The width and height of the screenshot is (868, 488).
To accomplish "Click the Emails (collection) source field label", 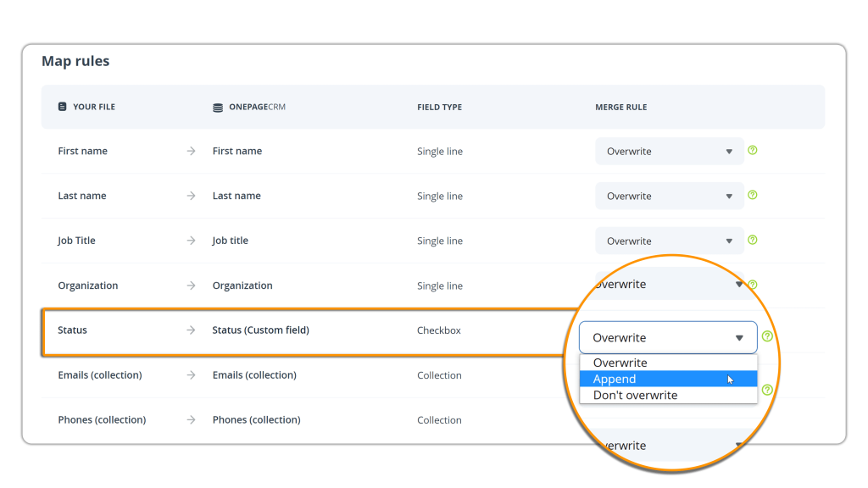I will click(100, 375).
